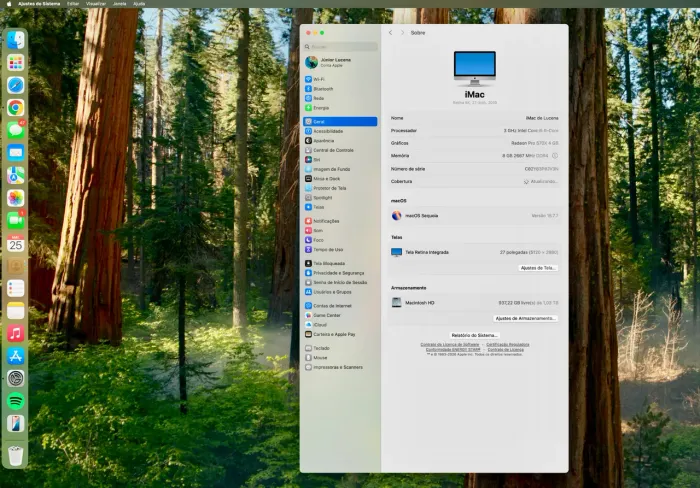Launch Safari from the Dock
The height and width of the screenshot is (488, 700).
[16, 85]
